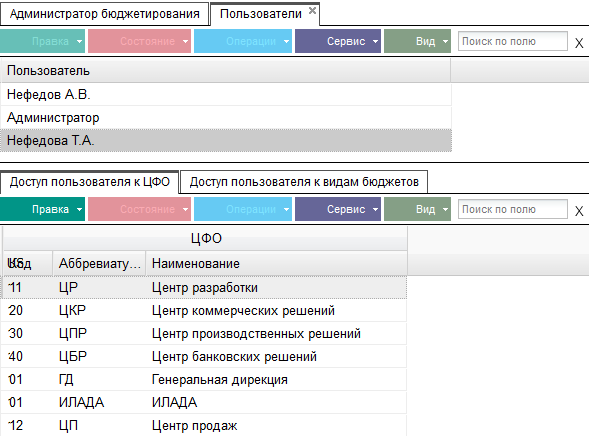Open the upper Сервис dropdown menu
Viewport: 589px width, 436px height.
338,41
